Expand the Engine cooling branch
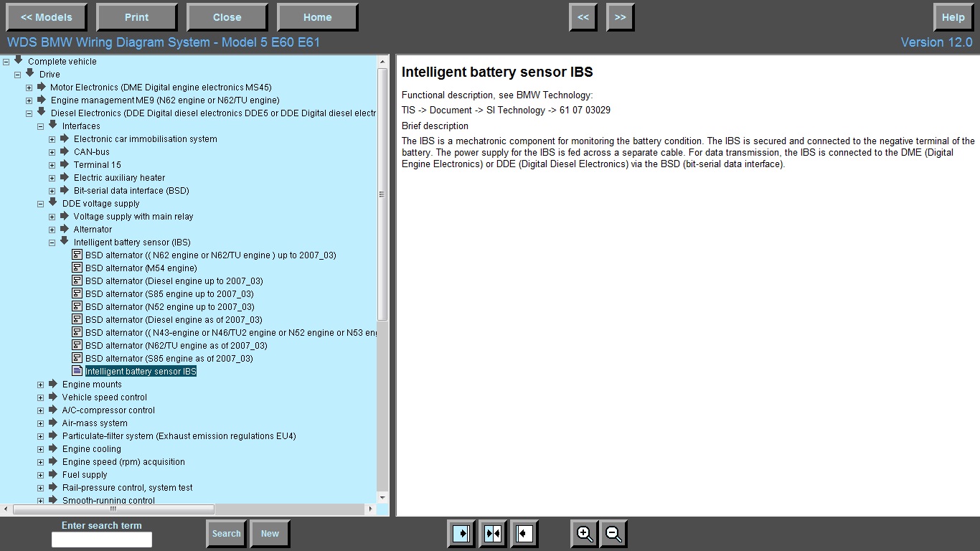This screenshot has width=980, height=551. pos(41,449)
